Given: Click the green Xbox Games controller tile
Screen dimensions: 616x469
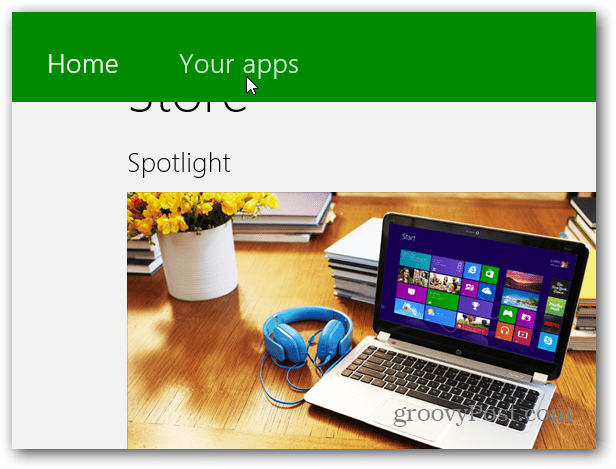Looking at the screenshot, I should click(x=508, y=314).
